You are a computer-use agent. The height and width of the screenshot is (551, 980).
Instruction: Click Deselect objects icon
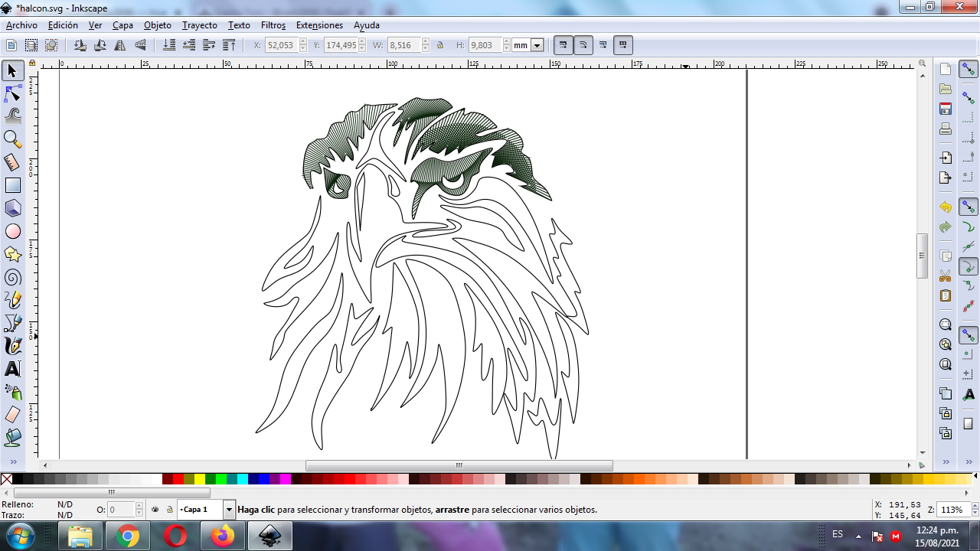pyautogui.click(x=51, y=45)
